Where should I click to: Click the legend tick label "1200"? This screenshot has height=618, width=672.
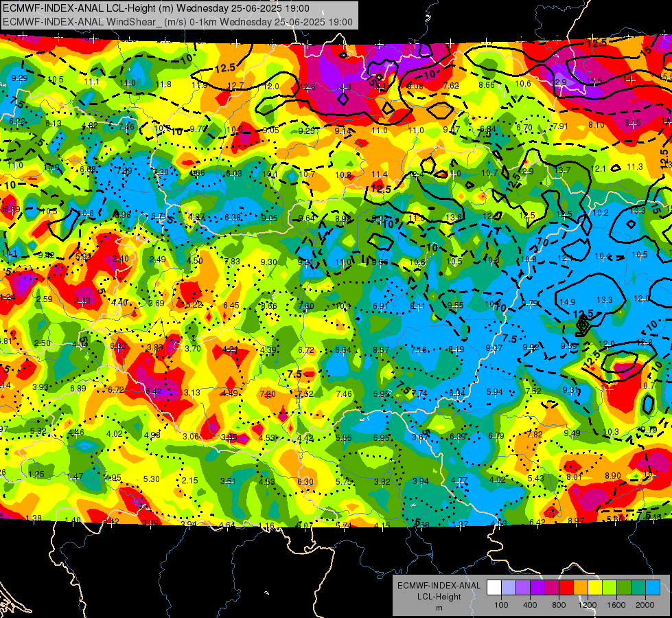tap(588, 605)
